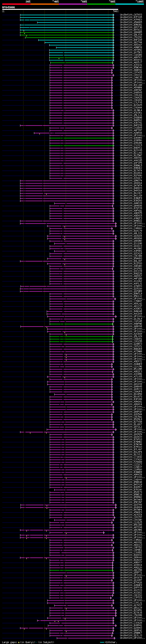
Task: Select the UniRef100_Q55FT1 label
Action: point(131,572)
